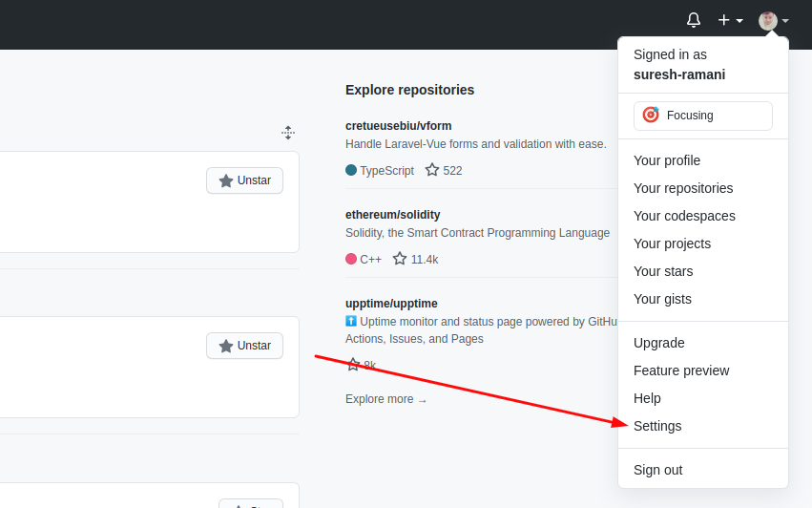Click the Solidity description text
Screen dimensions: 812x508
coord(477,233)
